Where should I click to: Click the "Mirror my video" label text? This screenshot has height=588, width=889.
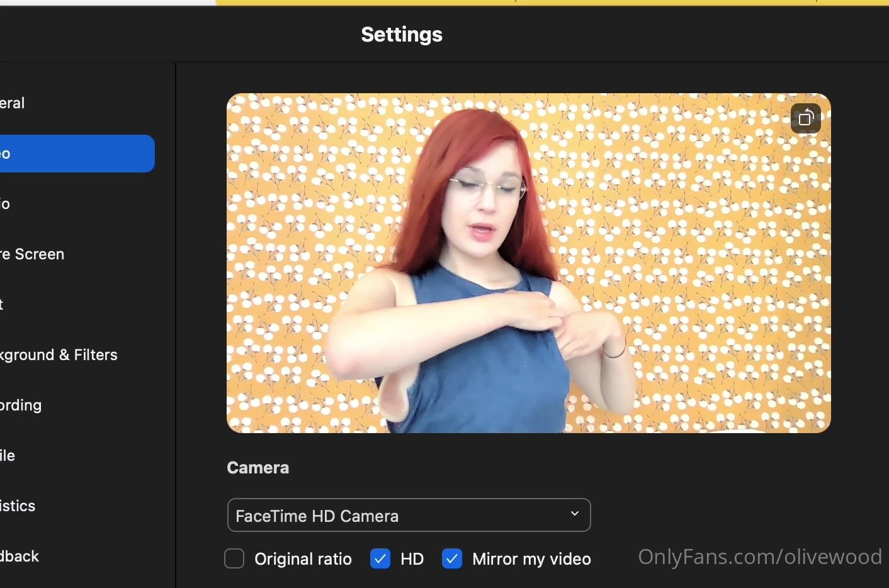531,559
